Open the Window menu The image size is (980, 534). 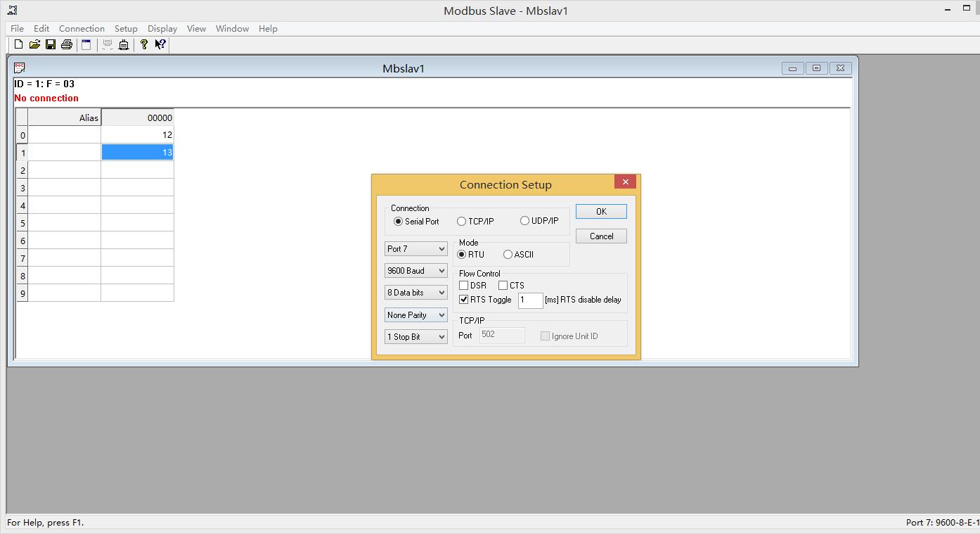click(x=232, y=28)
